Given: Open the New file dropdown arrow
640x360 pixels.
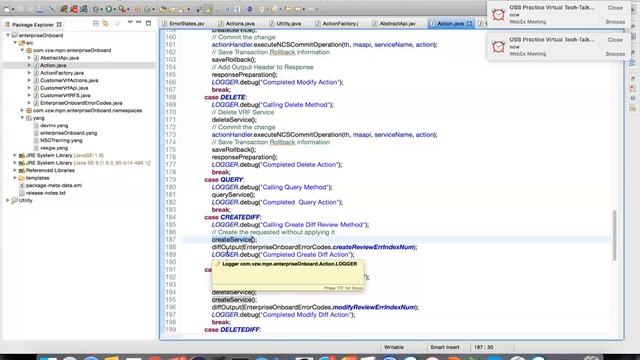Looking at the screenshot, I should click(x=13, y=9).
